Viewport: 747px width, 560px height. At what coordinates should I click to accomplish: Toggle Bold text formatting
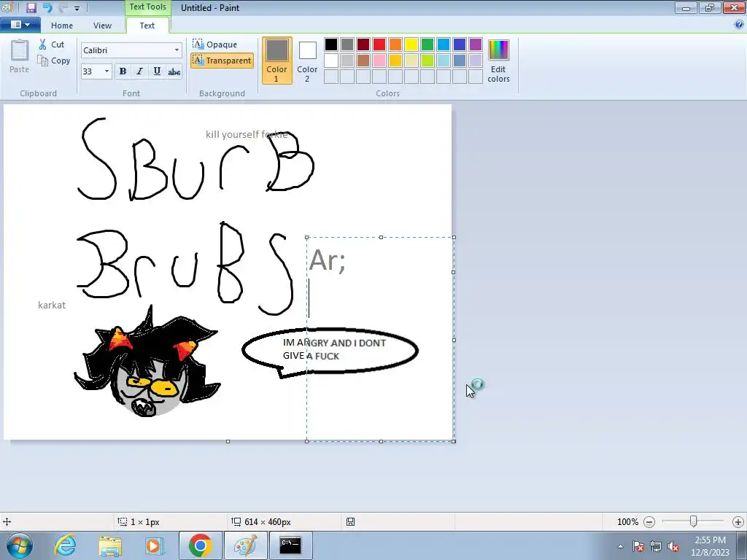coord(123,71)
